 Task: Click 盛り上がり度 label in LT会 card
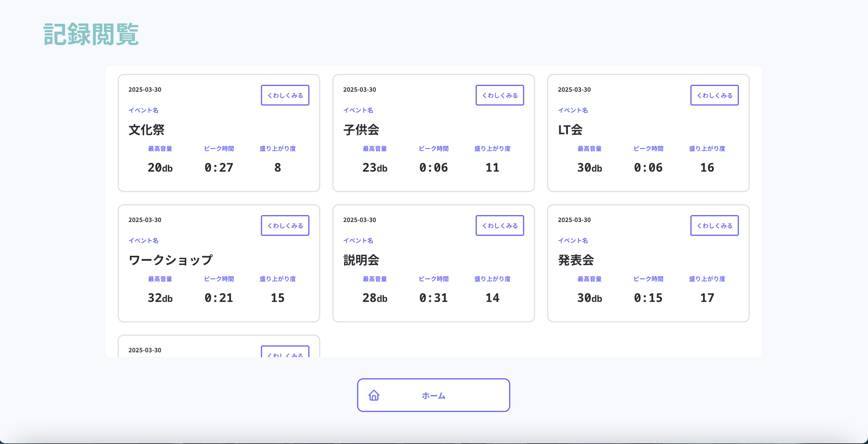707,149
